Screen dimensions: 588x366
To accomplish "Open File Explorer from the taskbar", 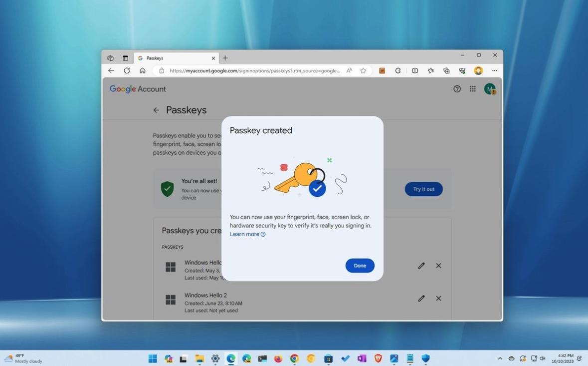I will pos(199,359).
